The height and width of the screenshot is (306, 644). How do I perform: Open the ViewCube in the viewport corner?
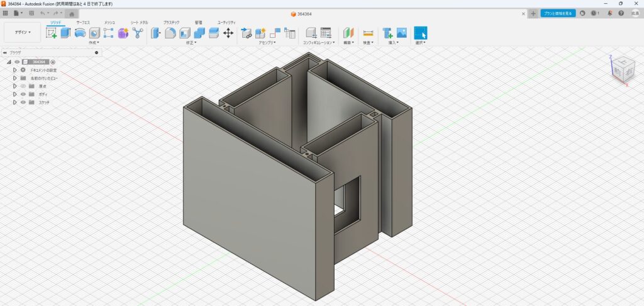(x=622, y=69)
